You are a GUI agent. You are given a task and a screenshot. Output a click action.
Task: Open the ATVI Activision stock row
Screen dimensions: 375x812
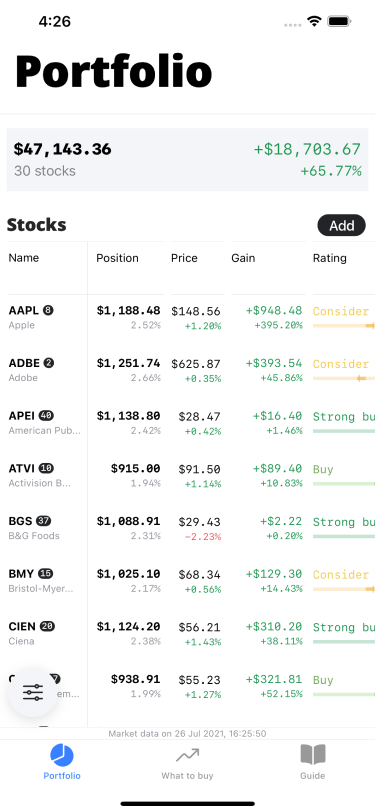tap(188, 475)
